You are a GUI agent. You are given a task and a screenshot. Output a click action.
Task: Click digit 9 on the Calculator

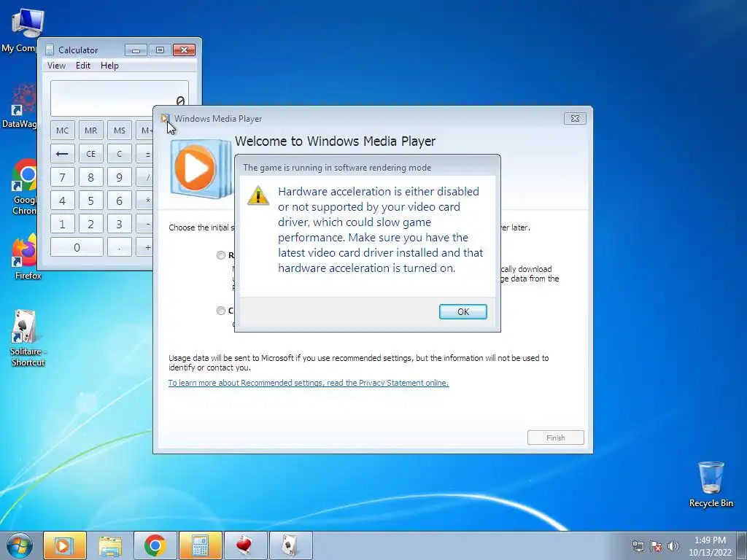[119, 177]
